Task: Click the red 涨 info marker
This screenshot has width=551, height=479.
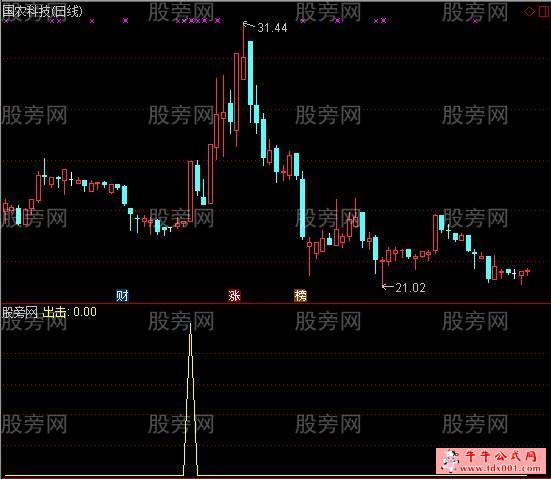Action: [234, 296]
